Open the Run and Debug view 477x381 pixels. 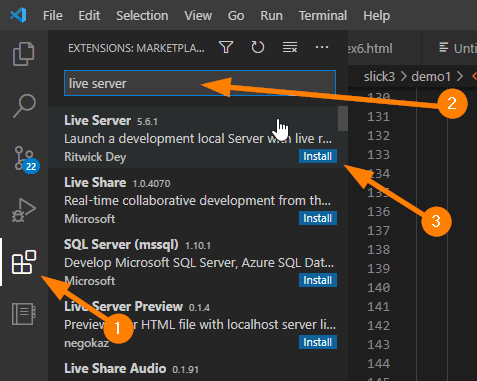(x=24, y=210)
